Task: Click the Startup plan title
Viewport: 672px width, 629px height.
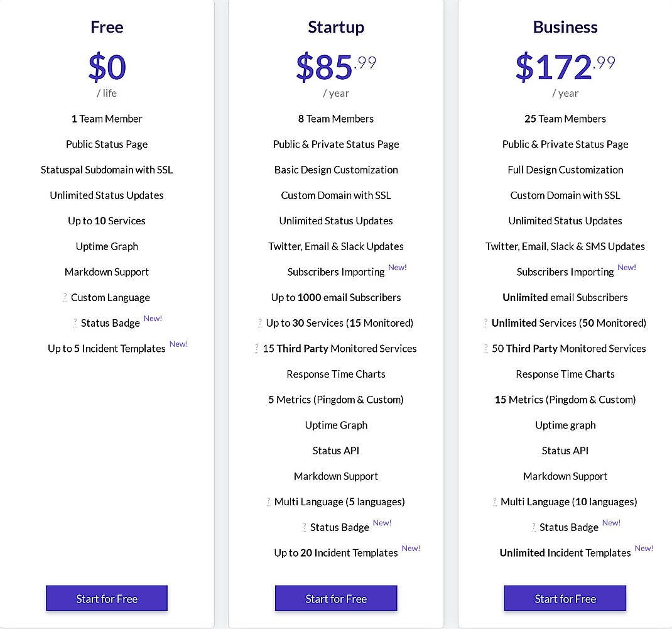Action: (x=335, y=27)
